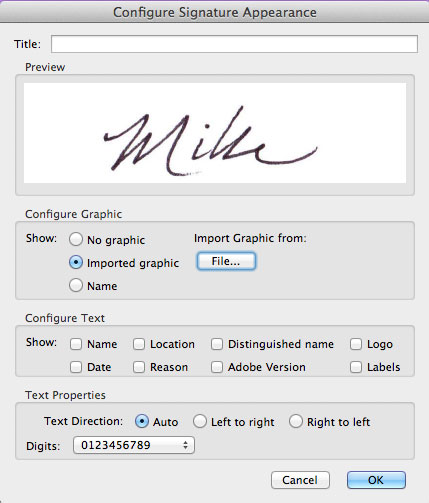Select the No graphic radio button
Viewport: 429px width, 503px height.
click(76, 239)
